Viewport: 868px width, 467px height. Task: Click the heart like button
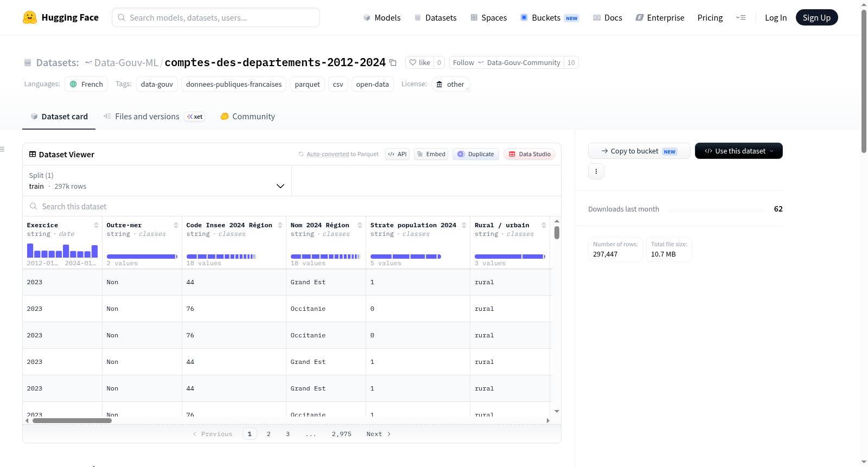click(419, 62)
